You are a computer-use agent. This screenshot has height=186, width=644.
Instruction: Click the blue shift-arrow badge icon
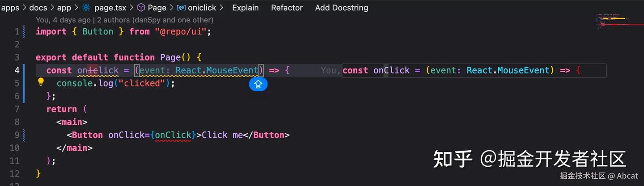point(258,84)
